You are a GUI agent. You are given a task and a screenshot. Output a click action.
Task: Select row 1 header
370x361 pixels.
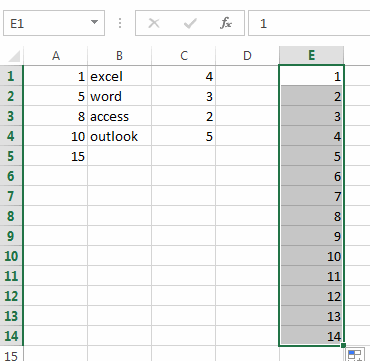[11, 76]
